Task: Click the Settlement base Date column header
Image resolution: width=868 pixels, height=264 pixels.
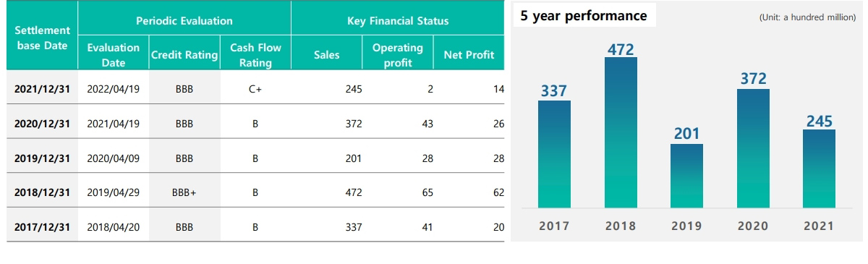Action: click(42, 38)
